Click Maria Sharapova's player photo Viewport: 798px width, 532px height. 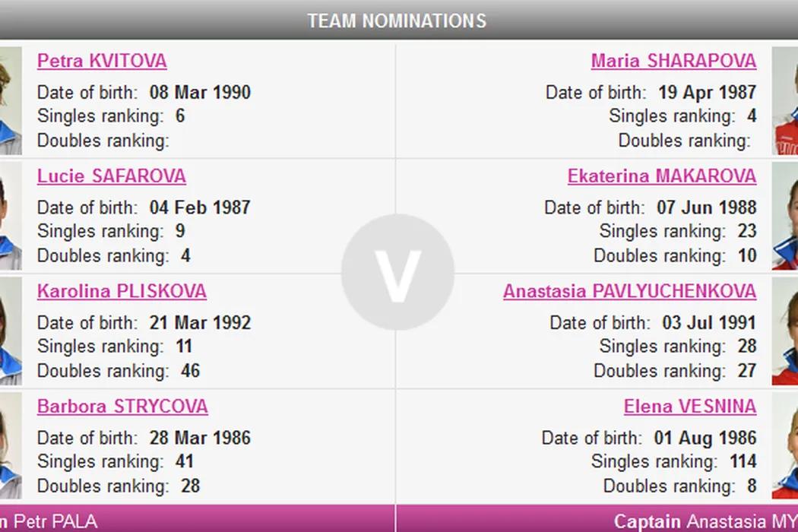click(785, 101)
